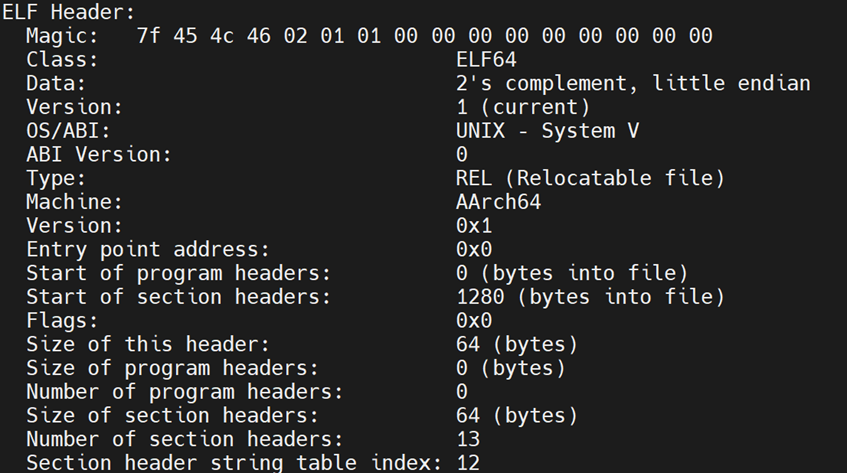Screen dimensions: 847x473
Task: Click "0 (bytes into file)" value
Action: click(572, 273)
